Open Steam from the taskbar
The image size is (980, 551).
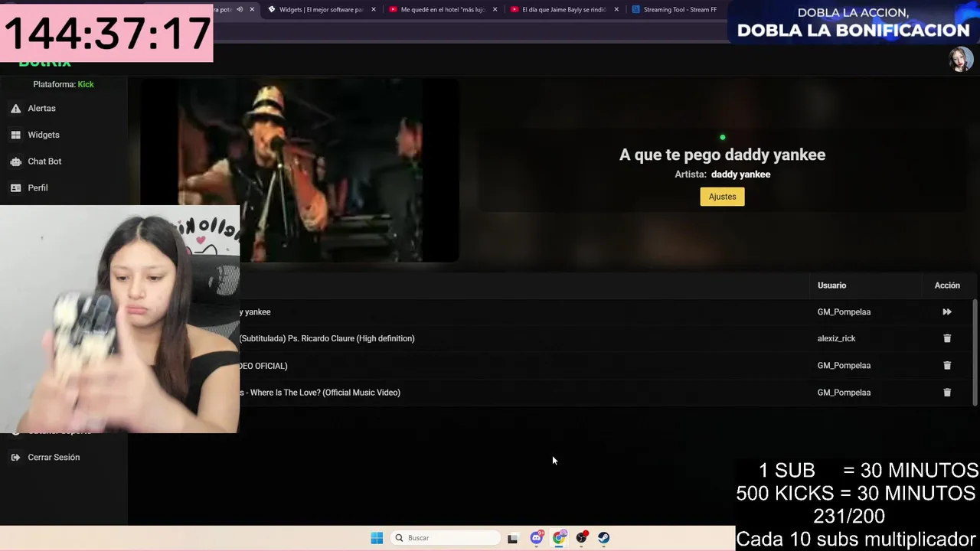pos(604,538)
